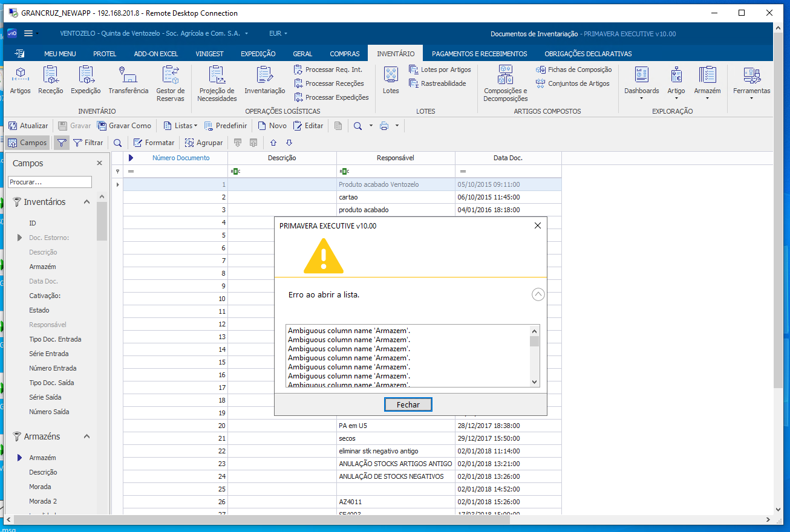
Task: Open the Listas dropdown
Action: pos(180,126)
